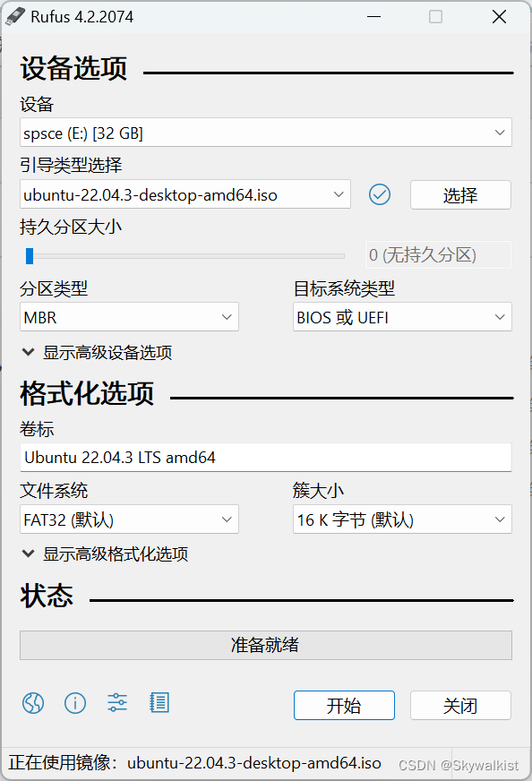
Task: Click the Rufus 4.2.2074 window title text
Action: pyautogui.click(x=82, y=17)
